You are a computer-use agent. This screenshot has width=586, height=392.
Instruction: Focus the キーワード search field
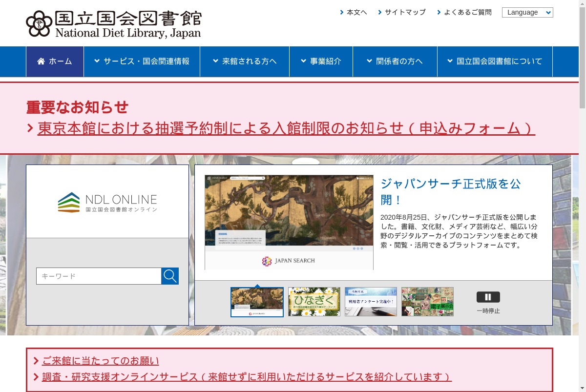pos(99,276)
